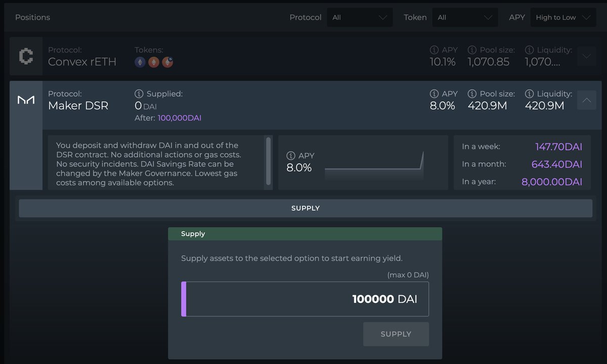Click Liquidity info icon in Maker DSR row
Image resolution: width=607 pixels, height=364 pixels.
[x=529, y=94]
